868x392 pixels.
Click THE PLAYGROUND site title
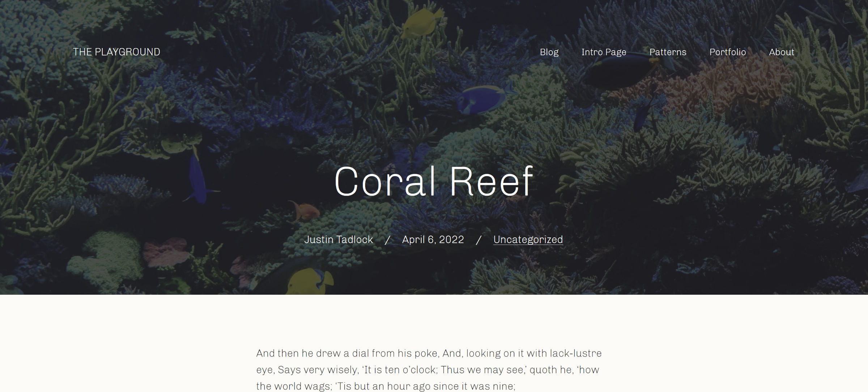pos(116,51)
